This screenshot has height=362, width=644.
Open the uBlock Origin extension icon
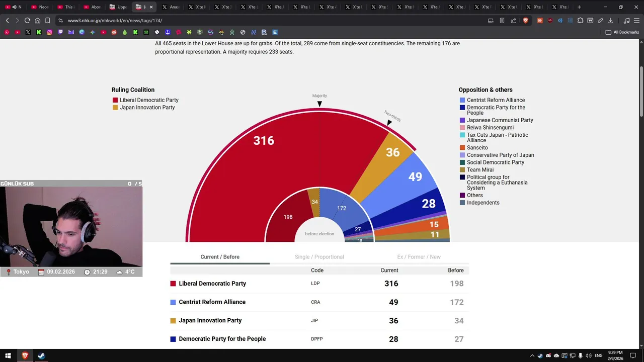[x=550, y=21]
